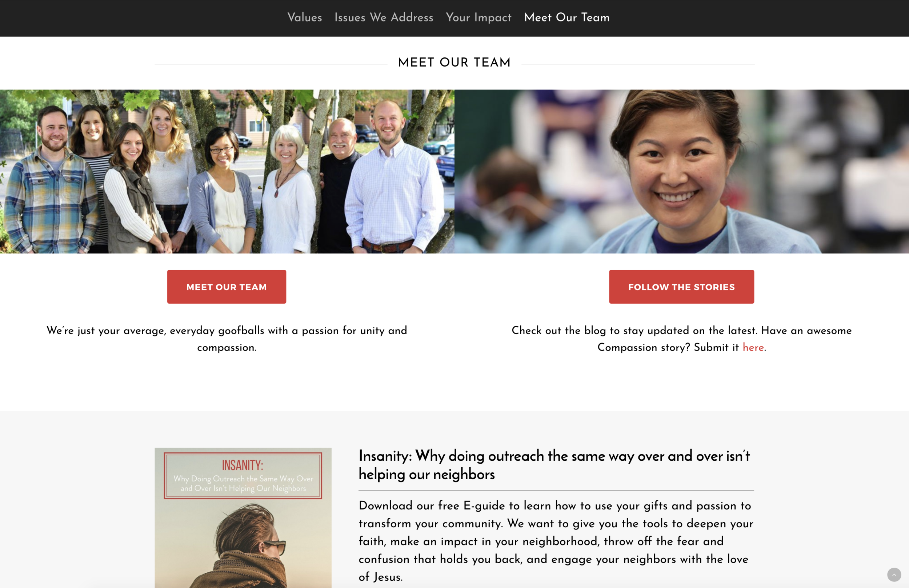
Task: Click the red Meet Our Team button
Action: click(227, 287)
